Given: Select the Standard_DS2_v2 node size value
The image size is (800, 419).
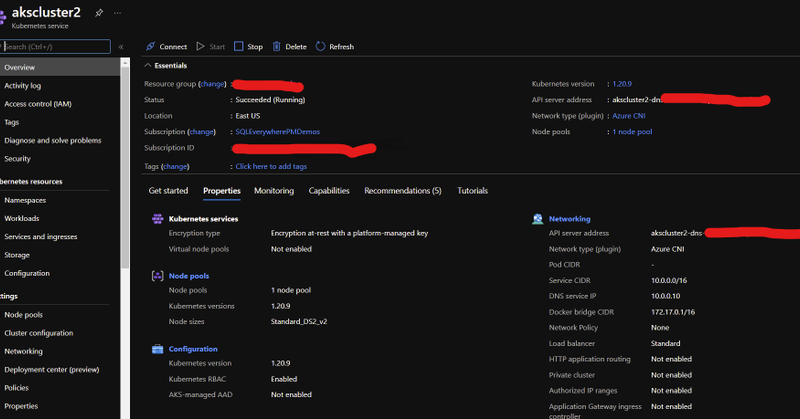Looking at the screenshot, I should [299, 322].
